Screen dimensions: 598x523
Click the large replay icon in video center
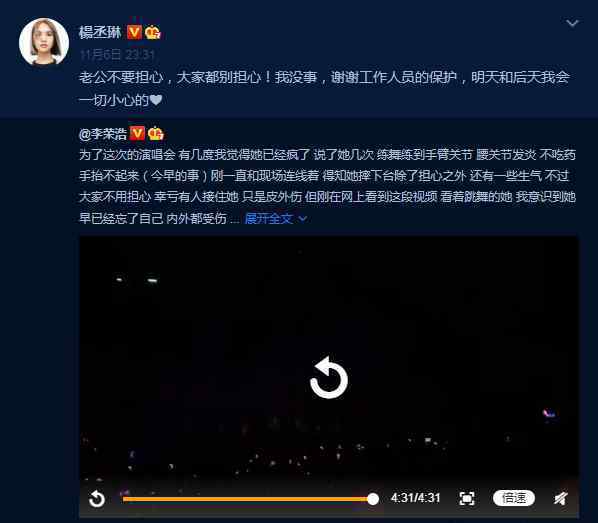point(329,378)
